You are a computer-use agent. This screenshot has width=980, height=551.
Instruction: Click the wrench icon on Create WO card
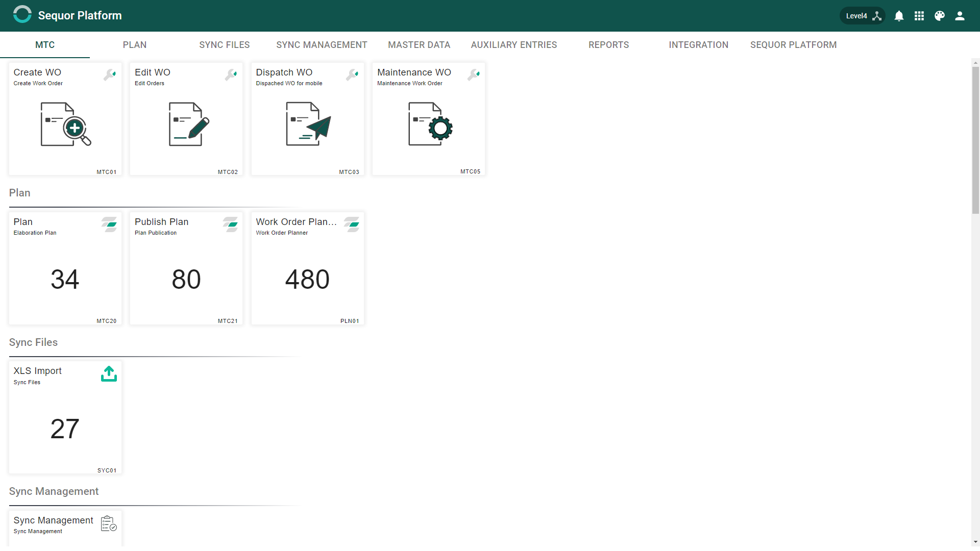tap(110, 74)
